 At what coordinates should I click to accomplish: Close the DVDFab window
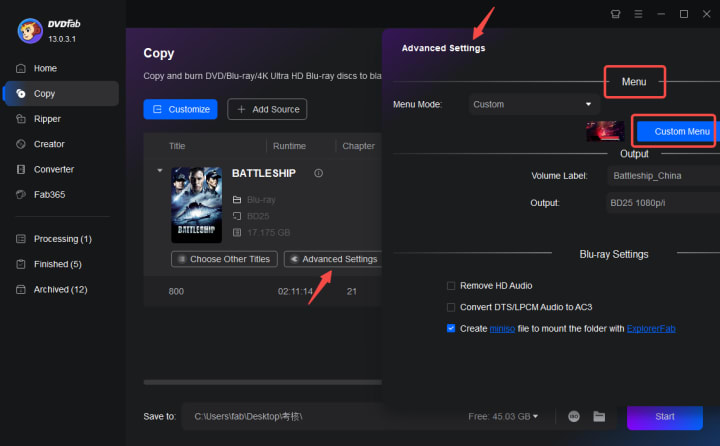coord(707,14)
